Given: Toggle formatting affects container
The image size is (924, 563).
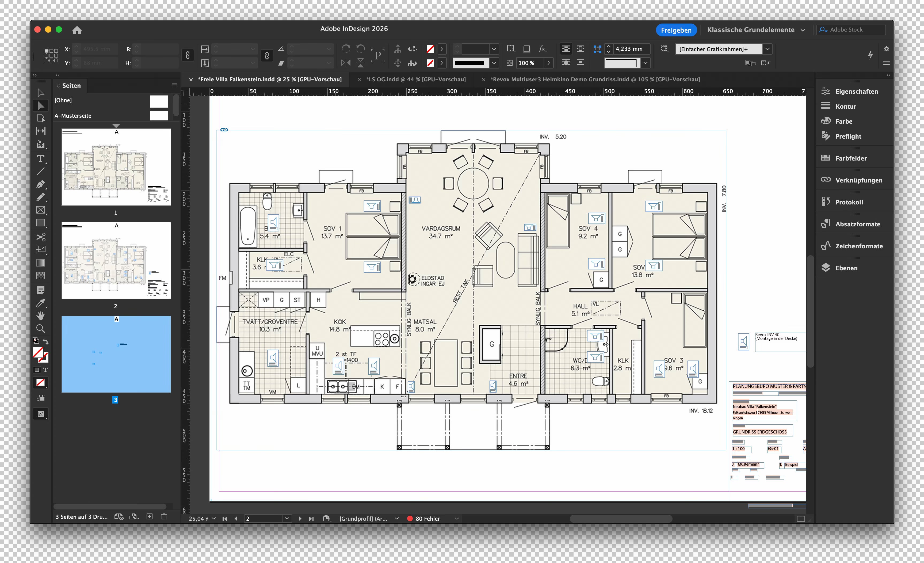Looking at the screenshot, I should click(x=37, y=370).
